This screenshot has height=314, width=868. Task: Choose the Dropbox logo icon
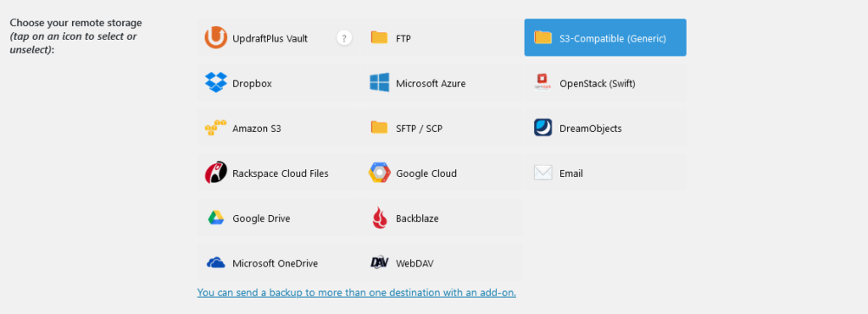(x=216, y=82)
